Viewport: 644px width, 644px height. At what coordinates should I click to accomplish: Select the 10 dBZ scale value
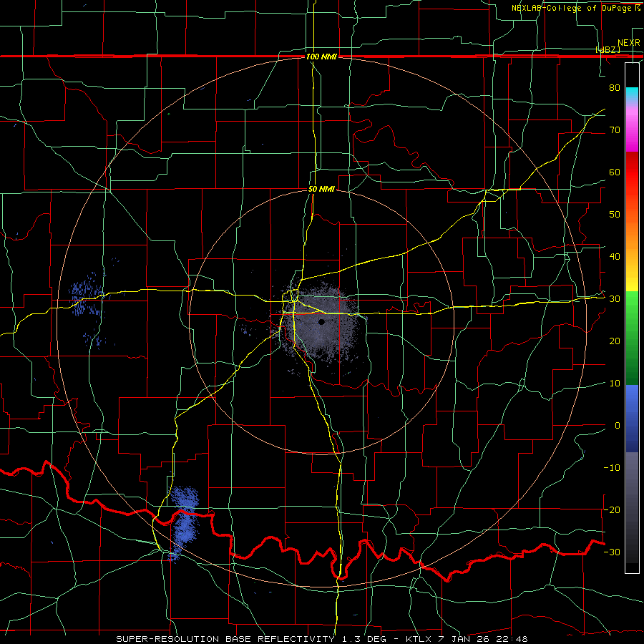(x=615, y=384)
